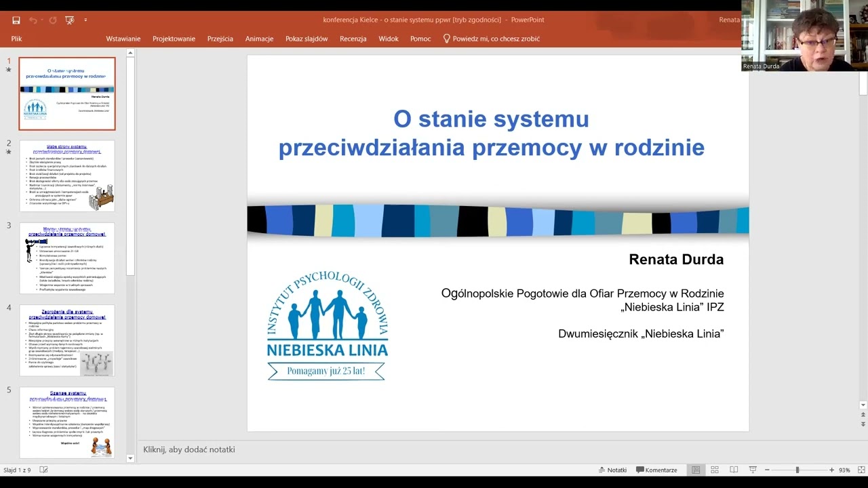Image resolution: width=868 pixels, height=488 pixels.
Task: Click the previous slide double-arrow button
Action: coord(863,415)
